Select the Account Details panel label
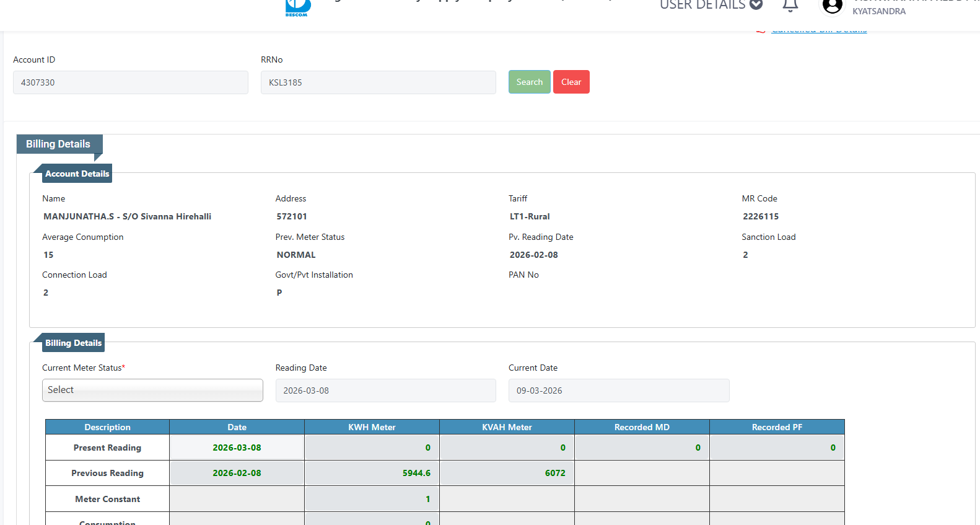 [77, 174]
